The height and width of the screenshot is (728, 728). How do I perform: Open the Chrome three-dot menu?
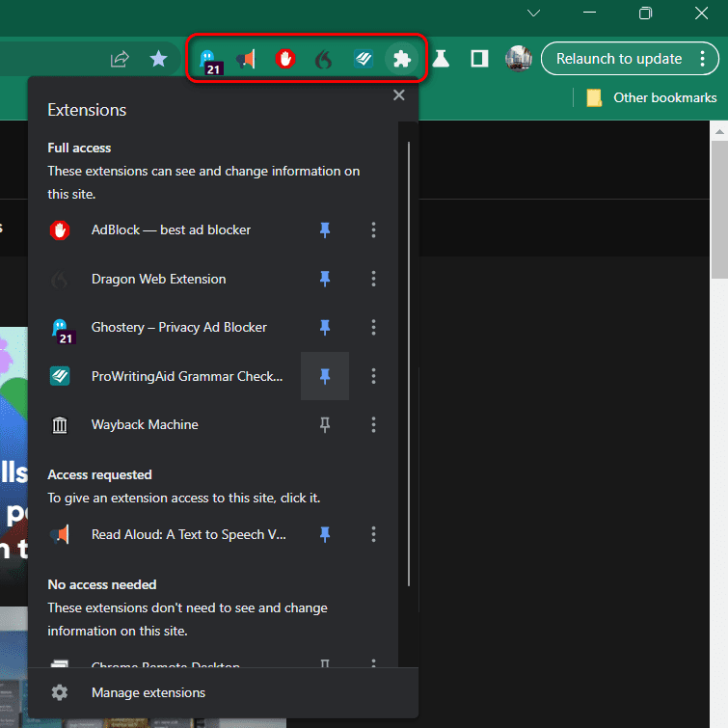[702, 59]
